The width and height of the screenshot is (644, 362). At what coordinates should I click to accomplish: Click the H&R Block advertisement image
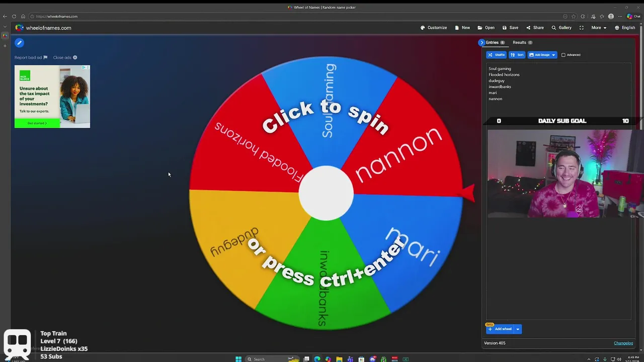tap(52, 97)
